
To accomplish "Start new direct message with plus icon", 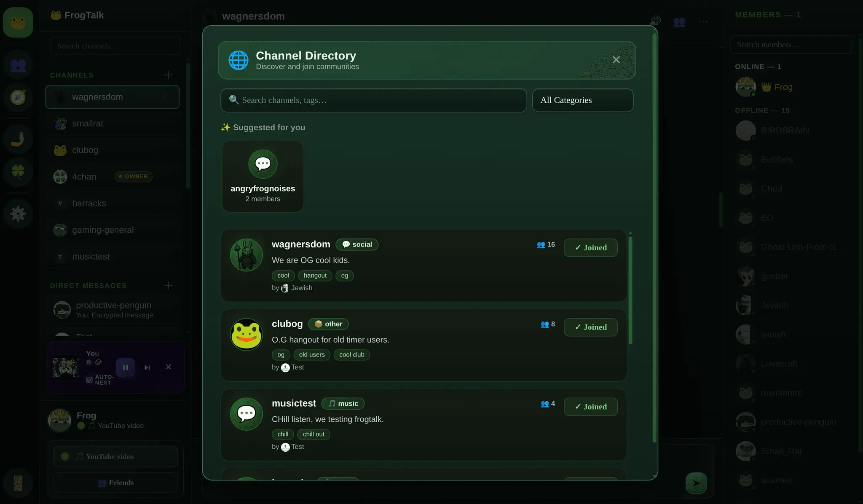I will (169, 285).
